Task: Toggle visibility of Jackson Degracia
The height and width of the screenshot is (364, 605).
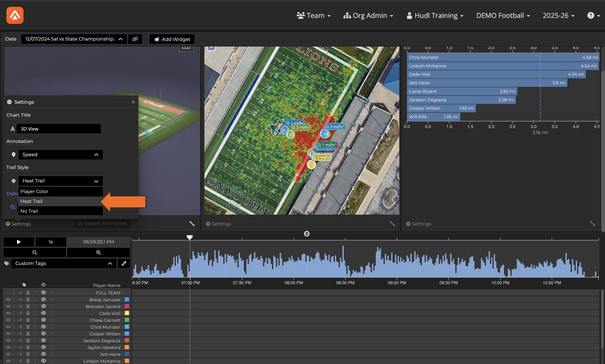Action: (x=43, y=341)
